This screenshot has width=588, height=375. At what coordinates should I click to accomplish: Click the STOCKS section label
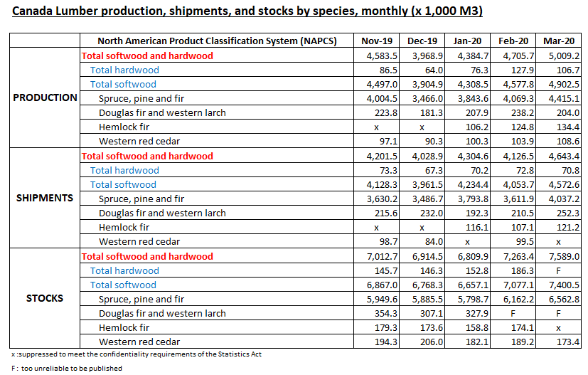(46, 298)
